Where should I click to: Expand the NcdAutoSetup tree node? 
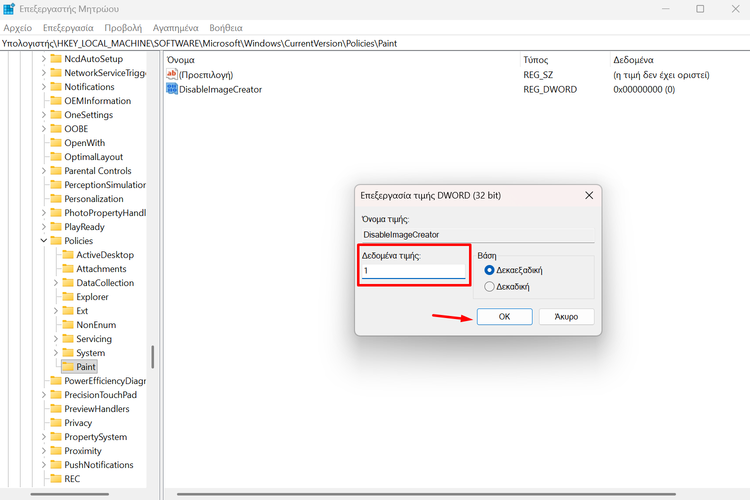[x=44, y=59]
